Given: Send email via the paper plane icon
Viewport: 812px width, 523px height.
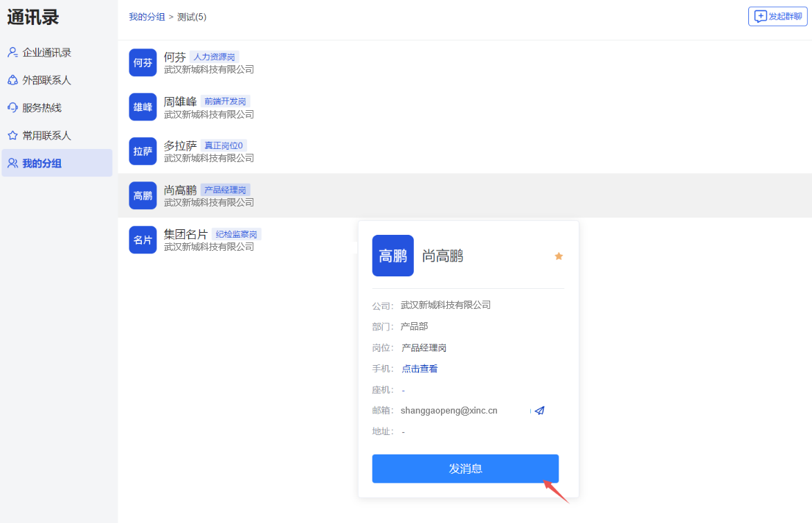Looking at the screenshot, I should (x=539, y=410).
